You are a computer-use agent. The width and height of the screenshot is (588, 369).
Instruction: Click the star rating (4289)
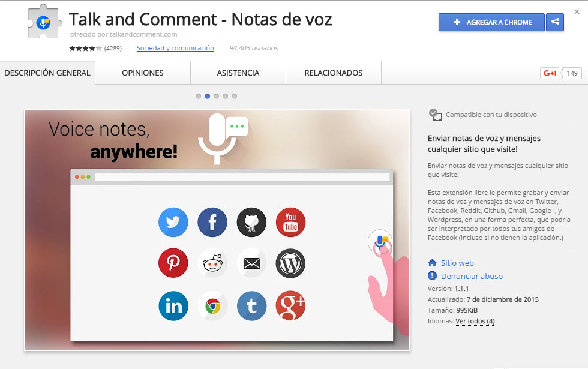[95, 49]
